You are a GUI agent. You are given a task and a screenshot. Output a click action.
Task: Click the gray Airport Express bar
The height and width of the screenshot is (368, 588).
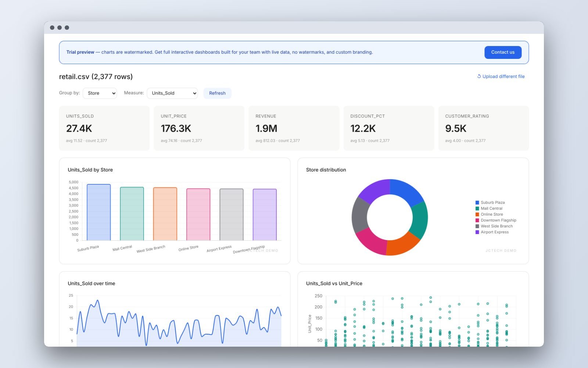pyautogui.click(x=232, y=215)
